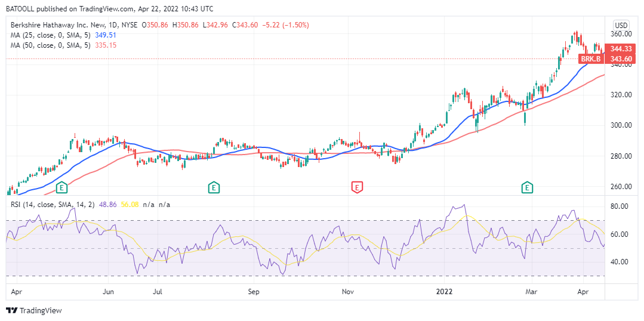
Task: Click the 300.00 price axis label
Action: click(x=620, y=126)
